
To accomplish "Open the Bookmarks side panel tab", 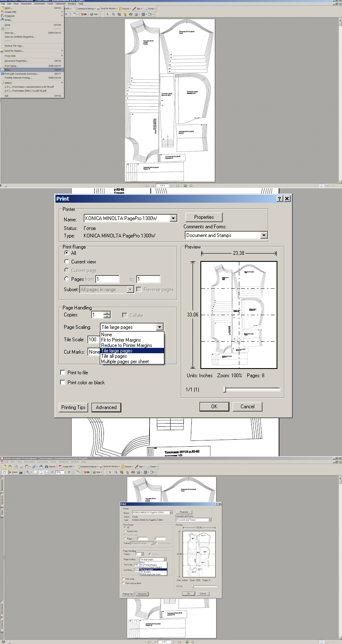I will point(2,486).
